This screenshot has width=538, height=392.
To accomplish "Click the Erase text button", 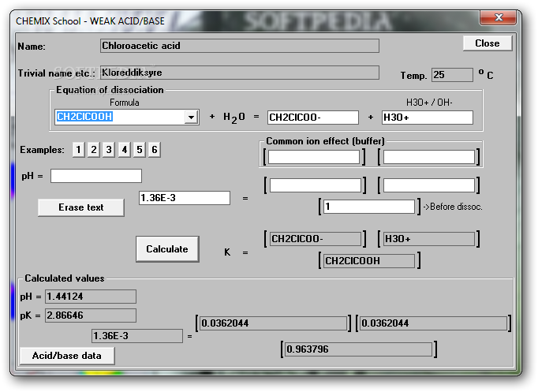I will point(81,207).
